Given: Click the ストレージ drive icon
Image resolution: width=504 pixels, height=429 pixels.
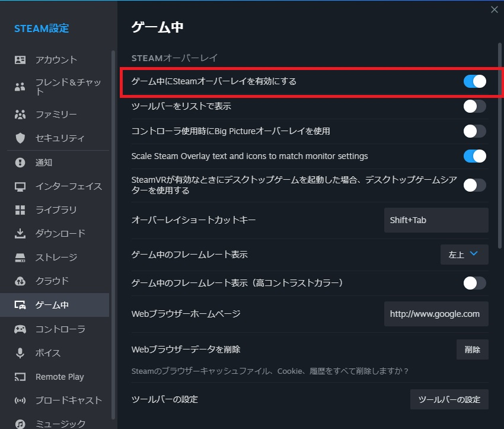Looking at the screenshot, I should pyautogui.click(x=20, y=258).
